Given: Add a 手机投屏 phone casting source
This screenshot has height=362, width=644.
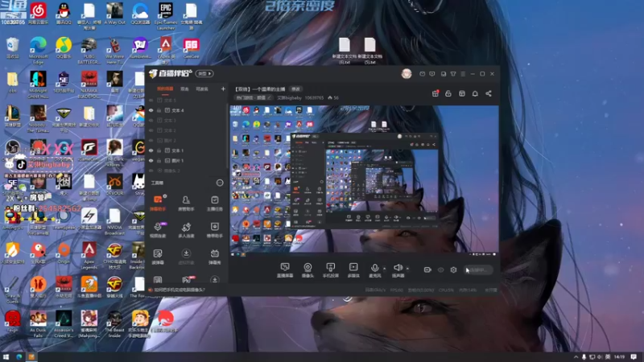Looking at the screenshot, I should (331, 270).
